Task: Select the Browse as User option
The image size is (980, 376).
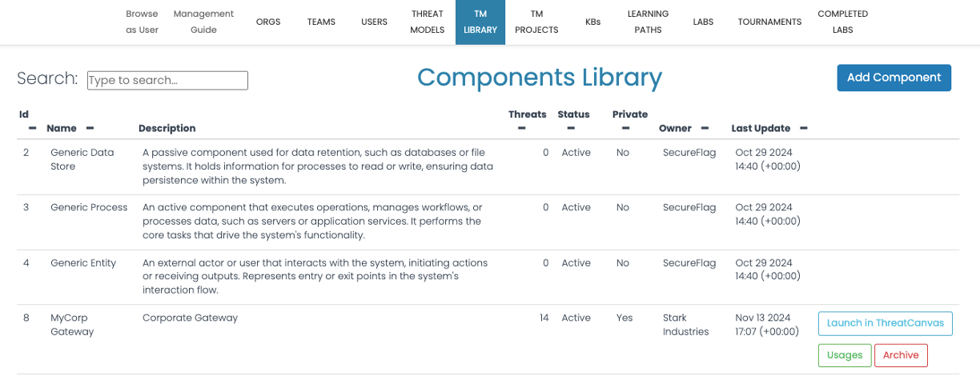Action: (x=142, y=22)
